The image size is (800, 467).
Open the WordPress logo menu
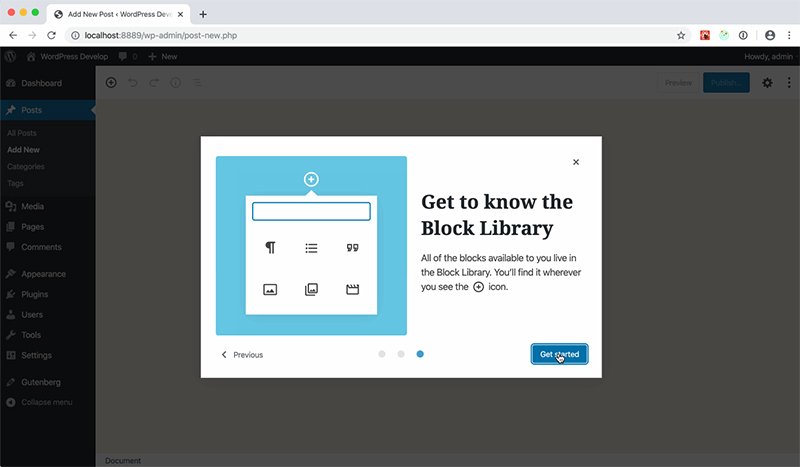point(10,57)
